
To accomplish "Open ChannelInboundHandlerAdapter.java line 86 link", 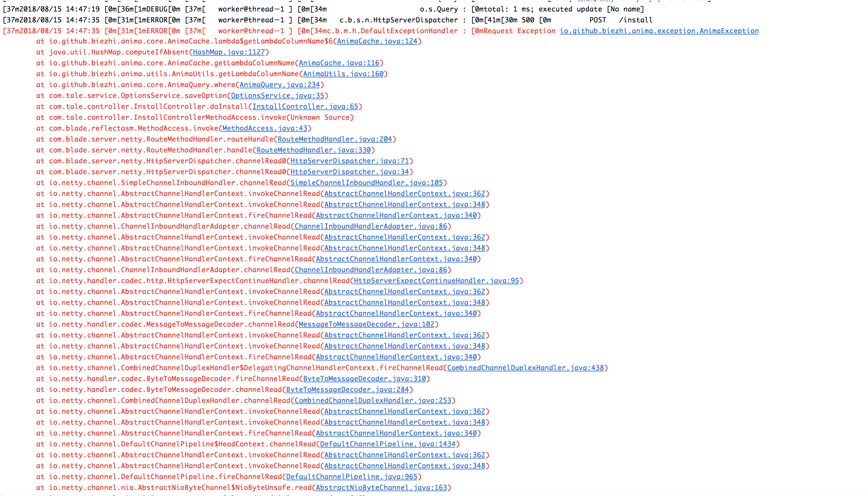I will [370, 226].
